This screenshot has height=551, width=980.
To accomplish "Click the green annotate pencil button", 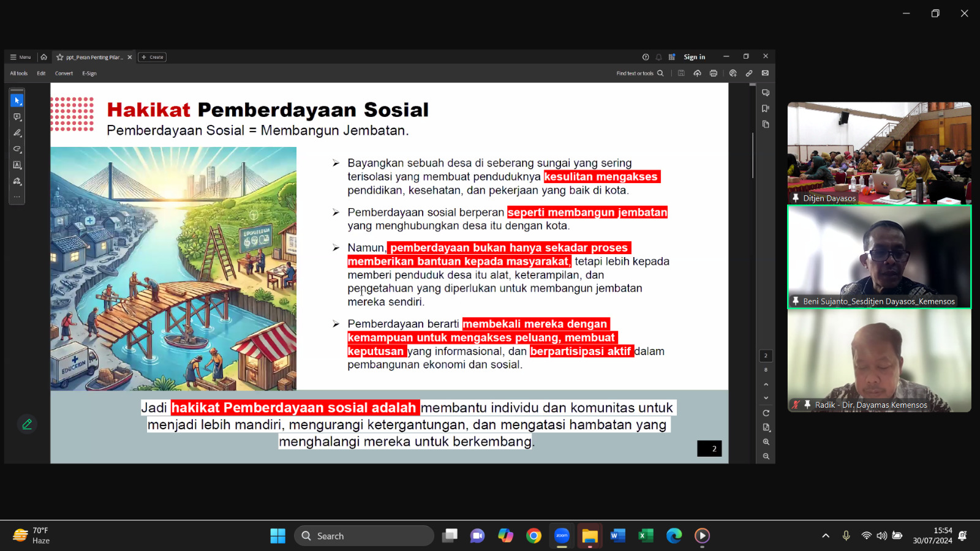I will click(x=27, y=424).
